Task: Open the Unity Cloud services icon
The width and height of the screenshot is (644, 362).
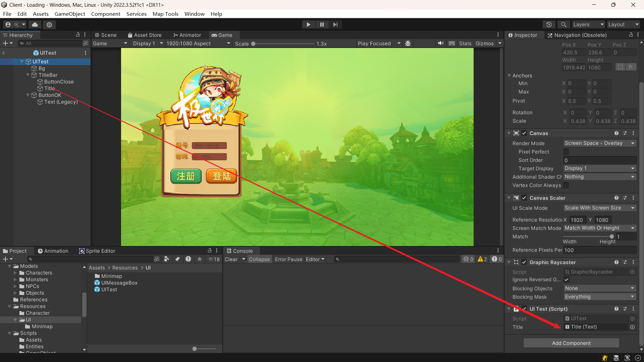Action: tap(35, 24)
